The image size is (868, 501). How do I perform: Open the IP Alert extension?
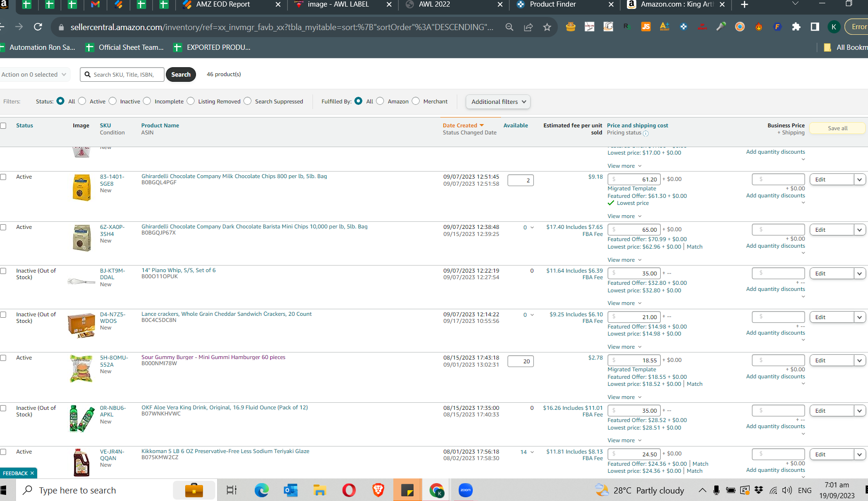(x=702, y=27)
